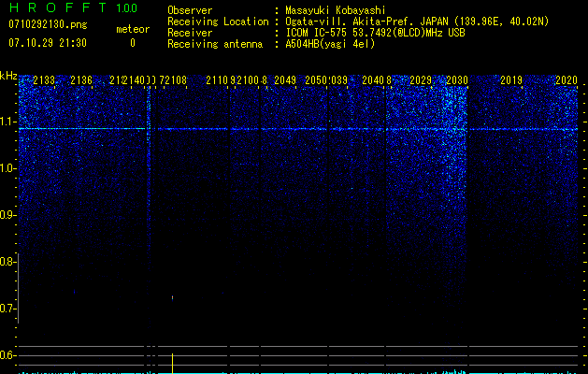Image resolution: width=588 pixels, height=374 pixels.
Task: Click the 0.9 frequency axis label
Action: pos(7,215)
